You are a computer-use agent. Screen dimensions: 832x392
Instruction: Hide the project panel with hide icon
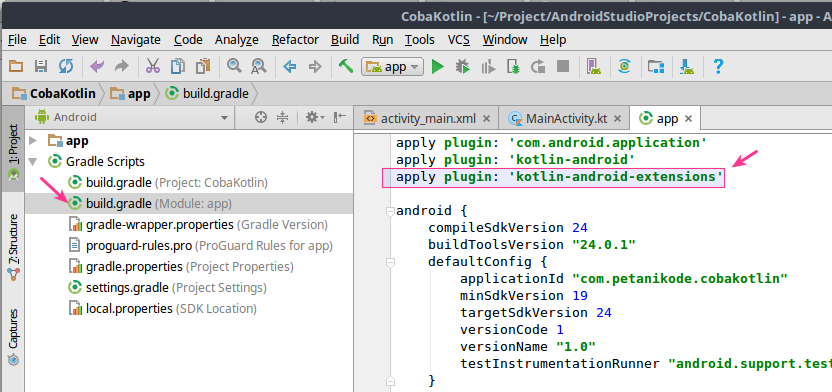[340, 117]
